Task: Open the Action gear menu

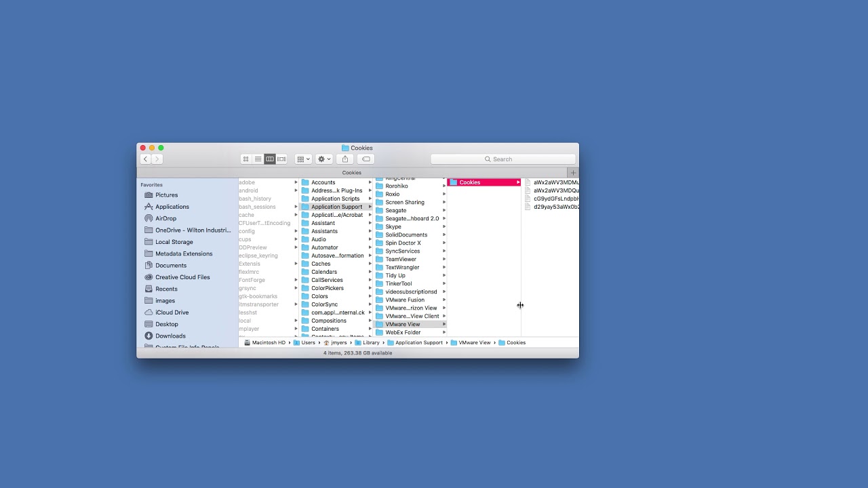Action: pos(324,159)
